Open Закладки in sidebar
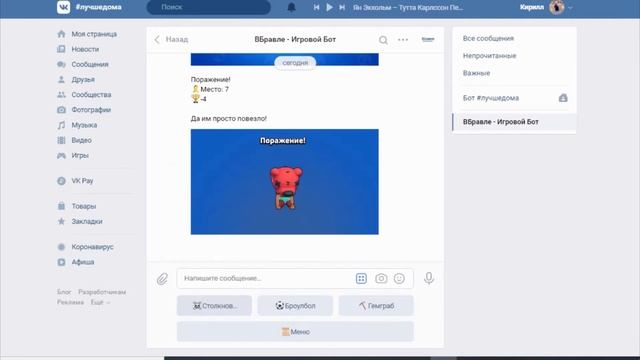Image resolution: width=640 pixels, height=360 pixels. coord(87,221)
